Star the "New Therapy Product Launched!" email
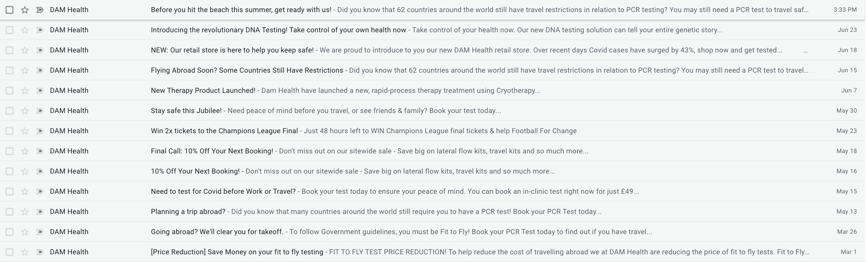868x262 pixels. point(25,90)
